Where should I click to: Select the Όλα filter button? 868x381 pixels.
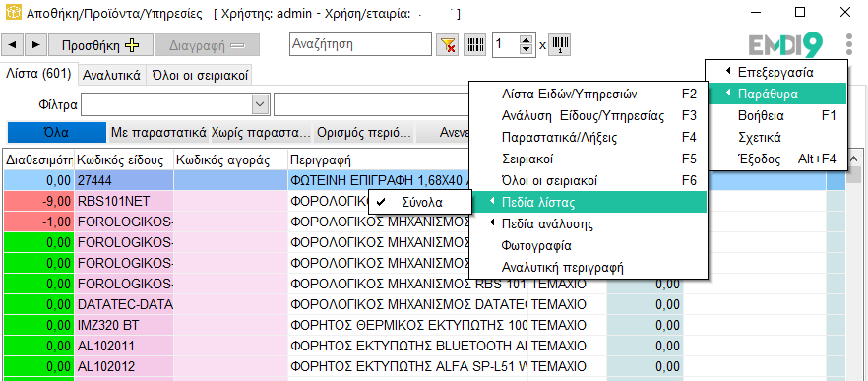pos(56,132)
